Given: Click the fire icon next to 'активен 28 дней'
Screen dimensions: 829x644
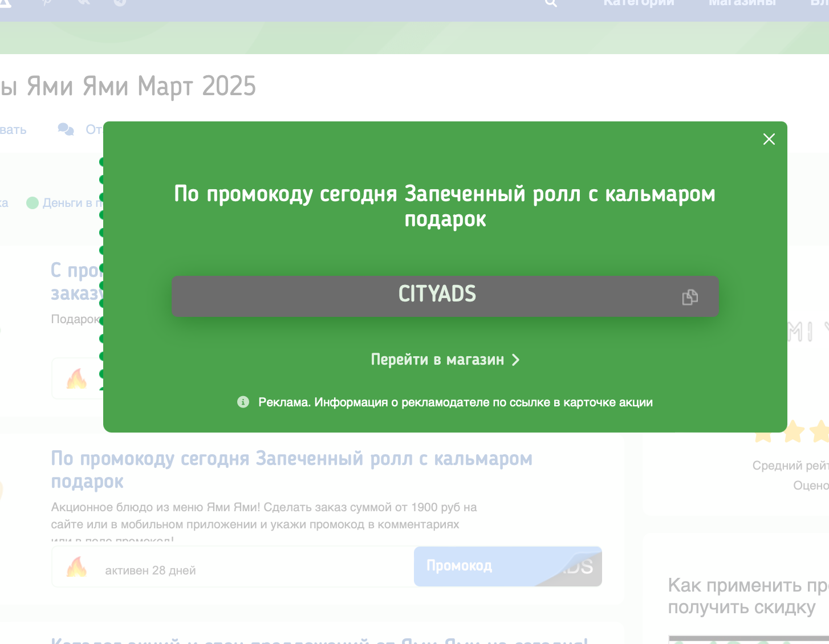Looking at the screenshot, I should coord(76,566).
